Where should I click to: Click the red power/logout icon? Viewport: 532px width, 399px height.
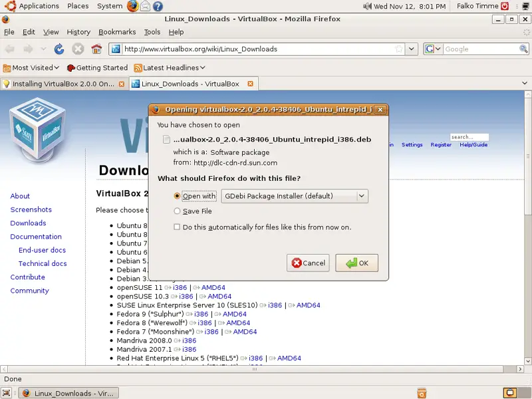click(x=505, y=6)
